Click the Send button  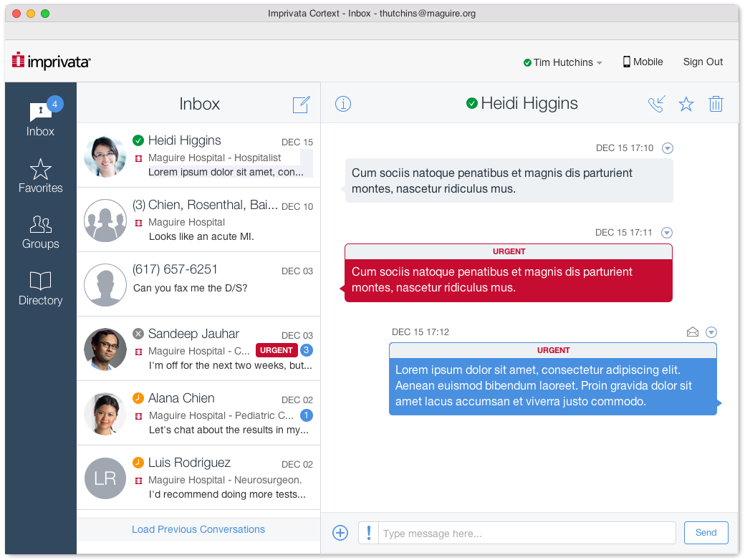(706, 533)
